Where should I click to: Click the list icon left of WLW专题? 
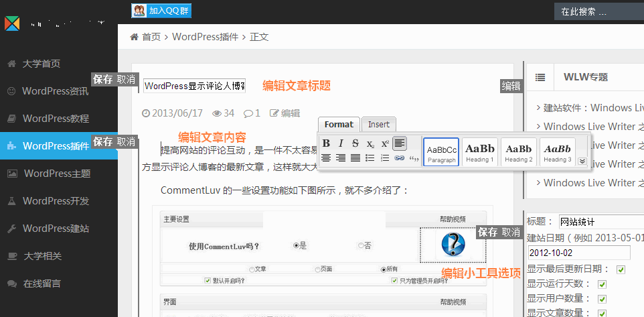click(540, 77)
